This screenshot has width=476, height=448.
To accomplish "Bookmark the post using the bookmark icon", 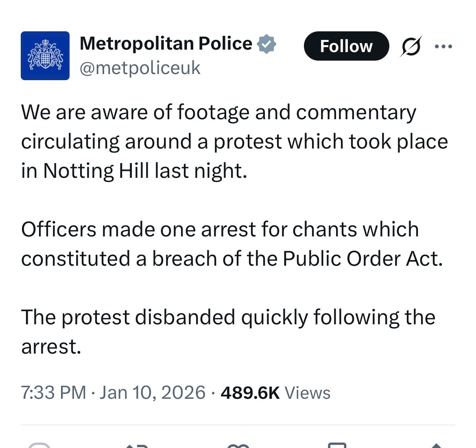I will click(x=337, y=446).
